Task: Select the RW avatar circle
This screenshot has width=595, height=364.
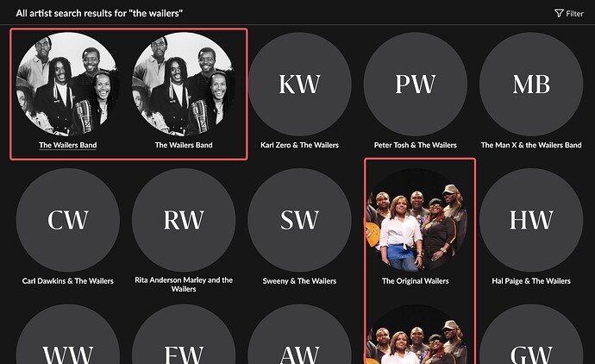Action: click(184, 220)
